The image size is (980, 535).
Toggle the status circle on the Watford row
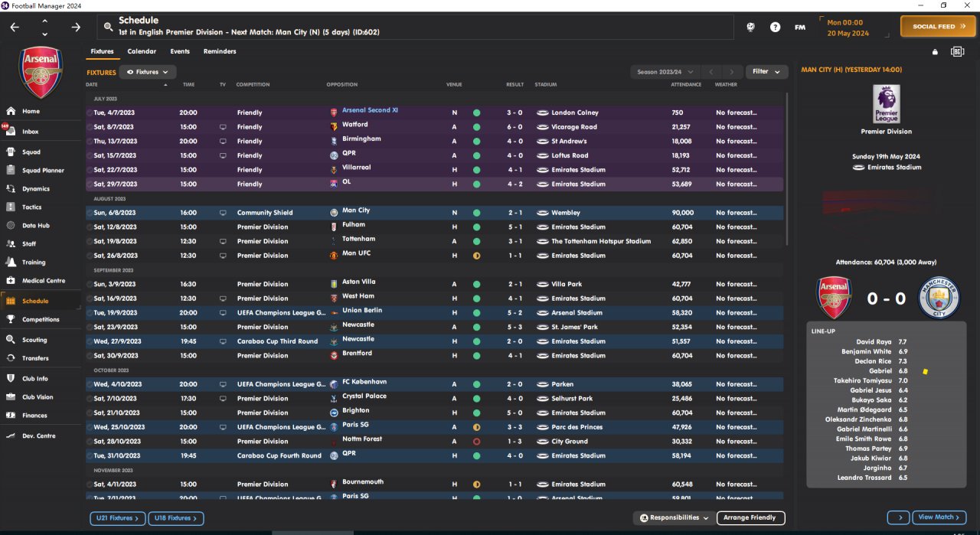pyautogui.click(x=476, y=127)
